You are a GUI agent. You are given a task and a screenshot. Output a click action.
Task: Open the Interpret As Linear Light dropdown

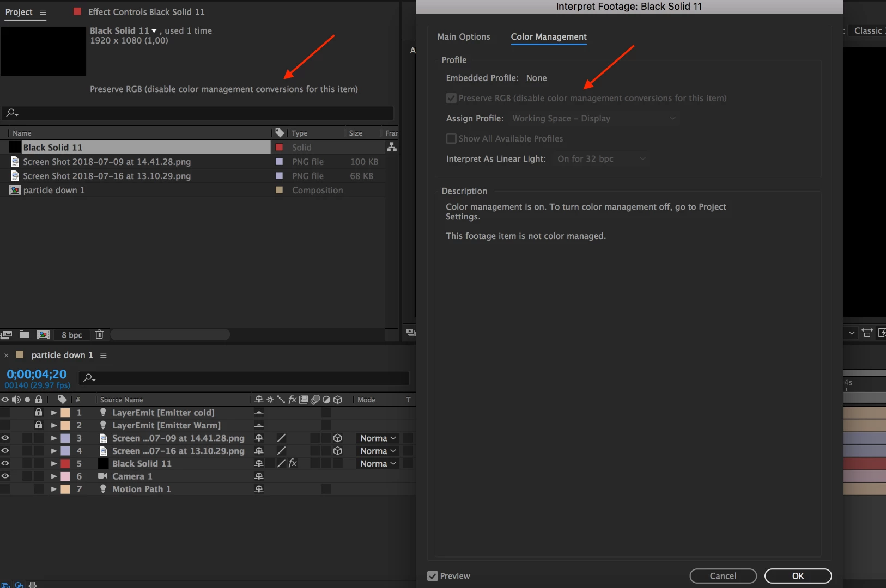click(x=601, y=159)
